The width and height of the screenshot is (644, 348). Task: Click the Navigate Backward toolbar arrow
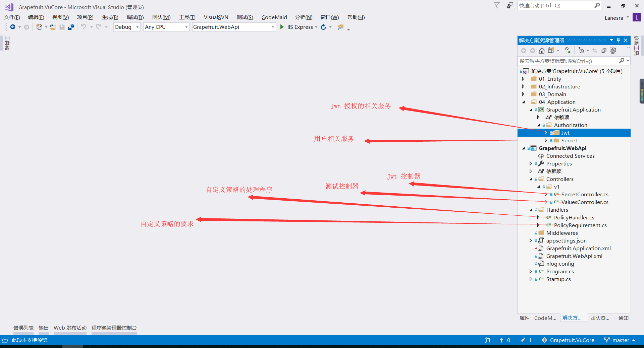(13, 27)
